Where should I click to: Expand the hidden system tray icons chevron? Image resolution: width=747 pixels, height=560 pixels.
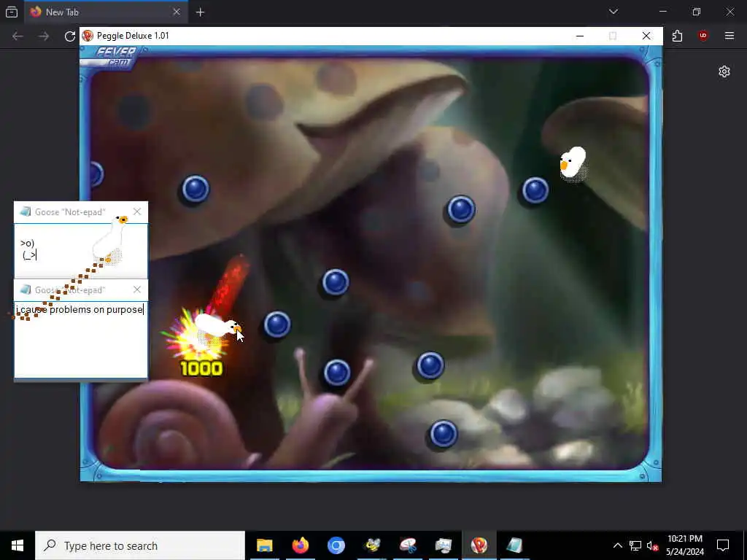[x=617, y=545]
